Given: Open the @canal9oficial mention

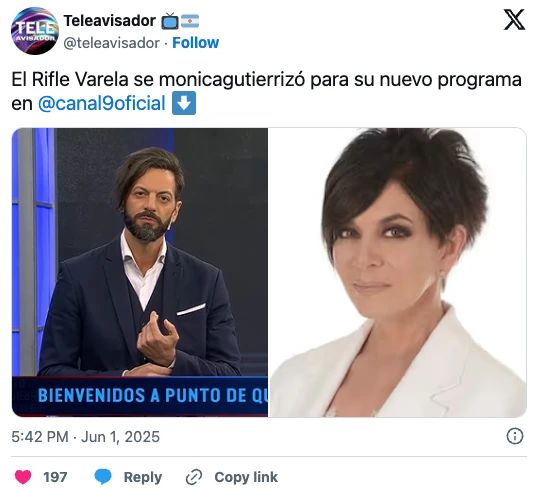Looking at the screenshot, I should (x=102, y=103).
